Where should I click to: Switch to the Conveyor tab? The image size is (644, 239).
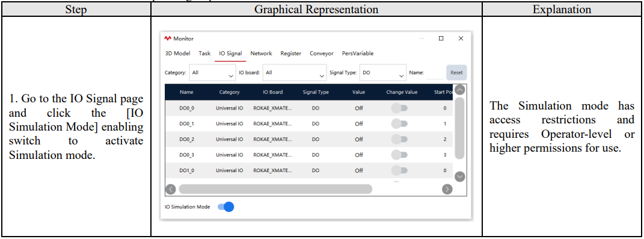[x=322, y=54]
